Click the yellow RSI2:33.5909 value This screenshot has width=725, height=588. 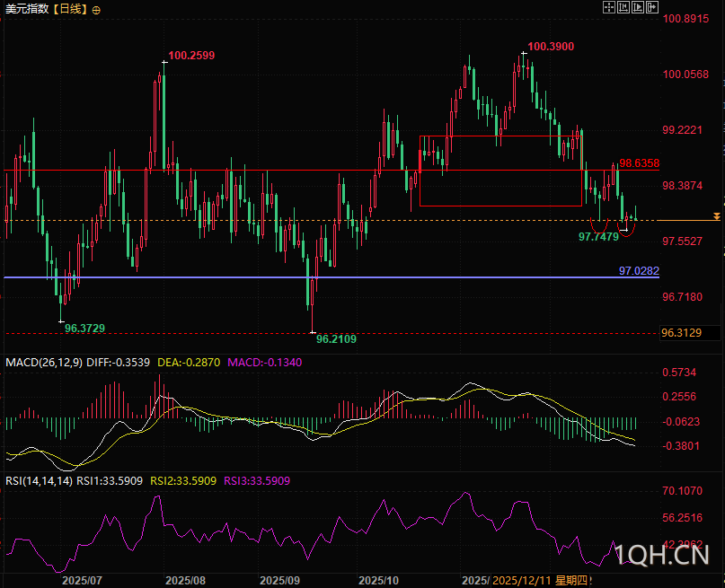coord(183,481)
